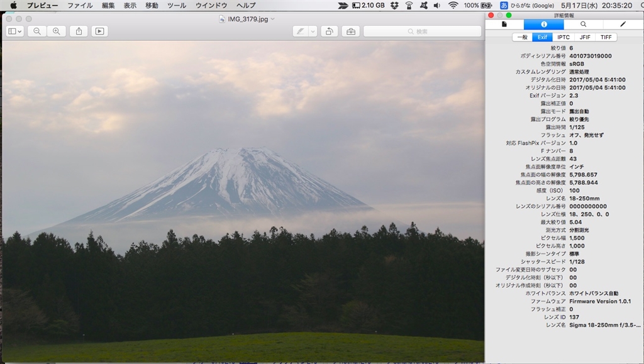Zoom out with the minus magnifier
This screenshot has width=644, height=364.
pyautogui.click(x=37, y=31)
